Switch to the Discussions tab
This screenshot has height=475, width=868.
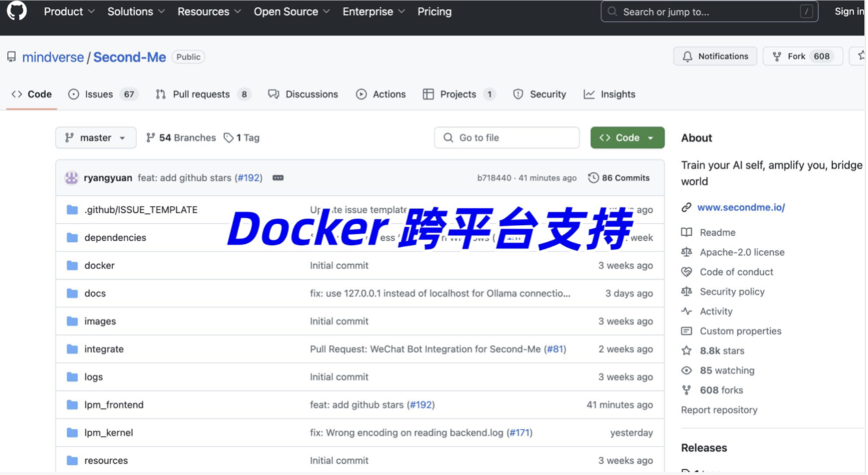coord(303,94)
